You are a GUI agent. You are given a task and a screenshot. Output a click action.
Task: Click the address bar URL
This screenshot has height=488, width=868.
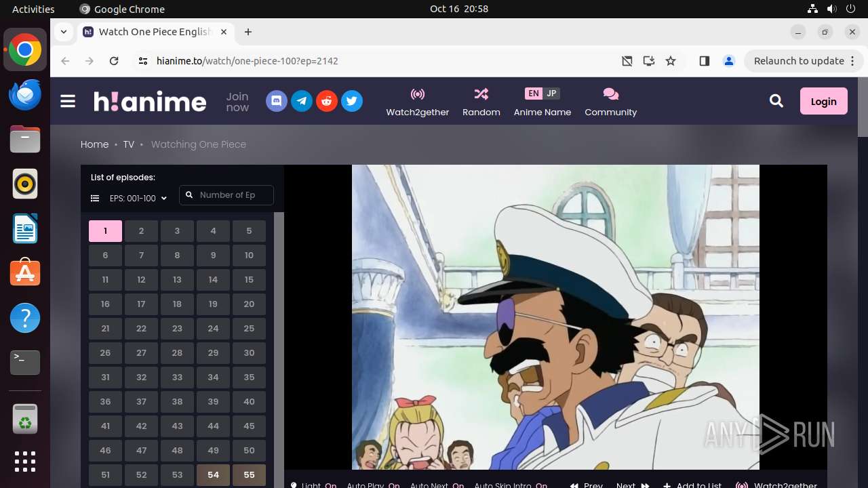(x=248, y=61)
